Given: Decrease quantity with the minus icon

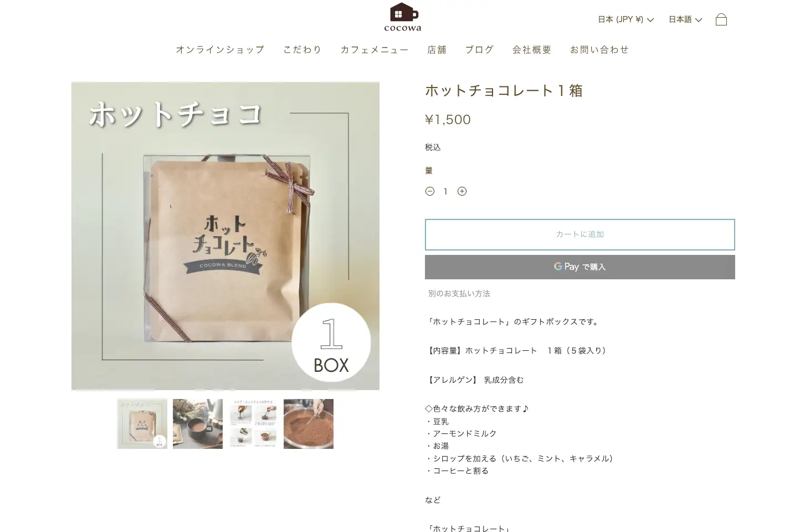Looking at the screenshot, I should [x=430, y=191].
